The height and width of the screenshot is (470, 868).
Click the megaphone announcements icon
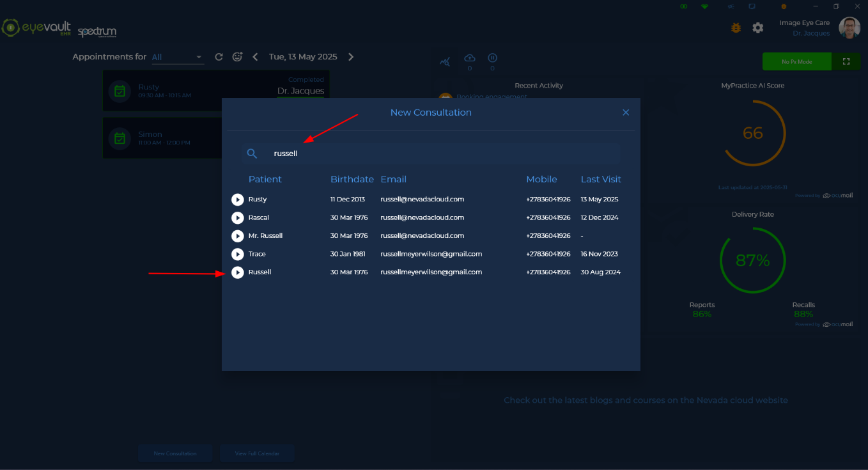pyautogui.click(x=731, y=6)
